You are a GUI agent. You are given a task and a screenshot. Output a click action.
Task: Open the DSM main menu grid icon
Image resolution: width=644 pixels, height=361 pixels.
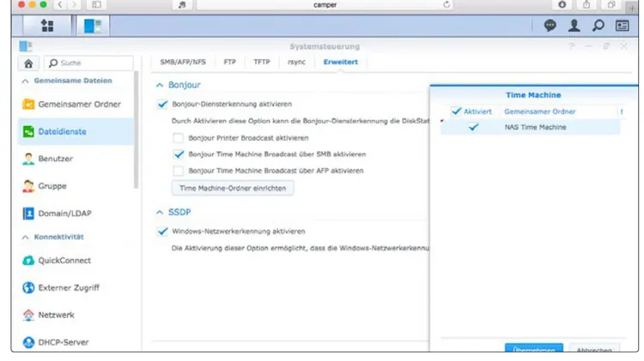click(x=47, y=26)
